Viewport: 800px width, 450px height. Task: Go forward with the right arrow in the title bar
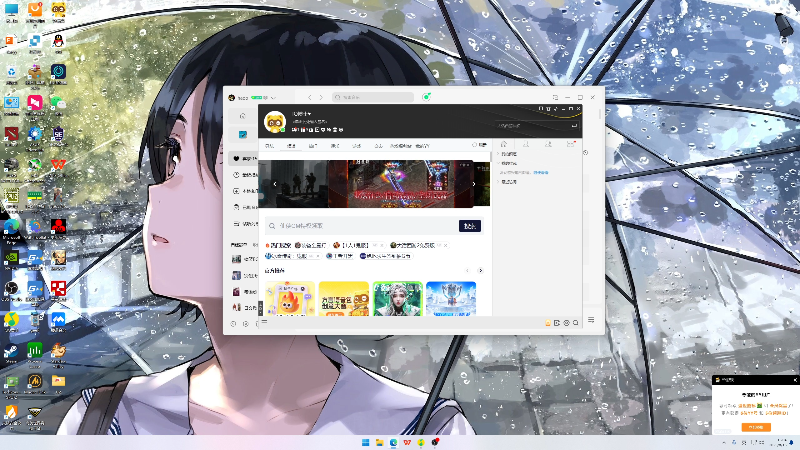pyautogui.click(x=321, y=97)
